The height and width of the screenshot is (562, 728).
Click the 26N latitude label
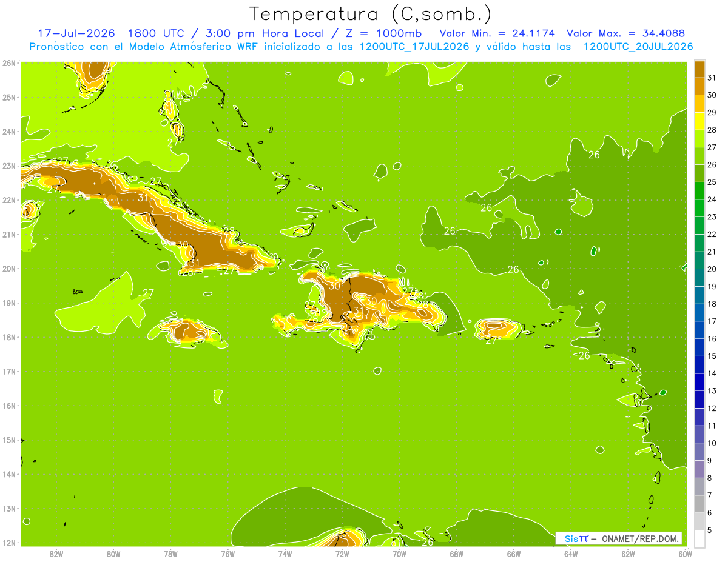point(10,63)
